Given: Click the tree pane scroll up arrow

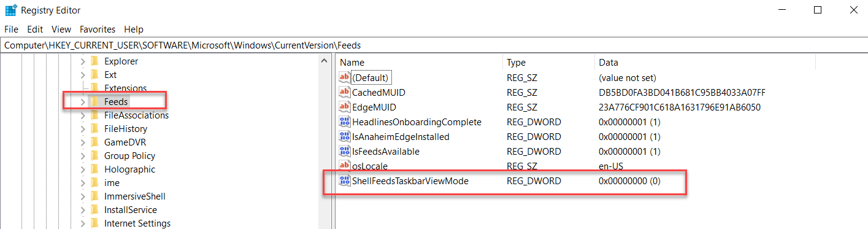Looking at the screenshot, I should 325,60.
